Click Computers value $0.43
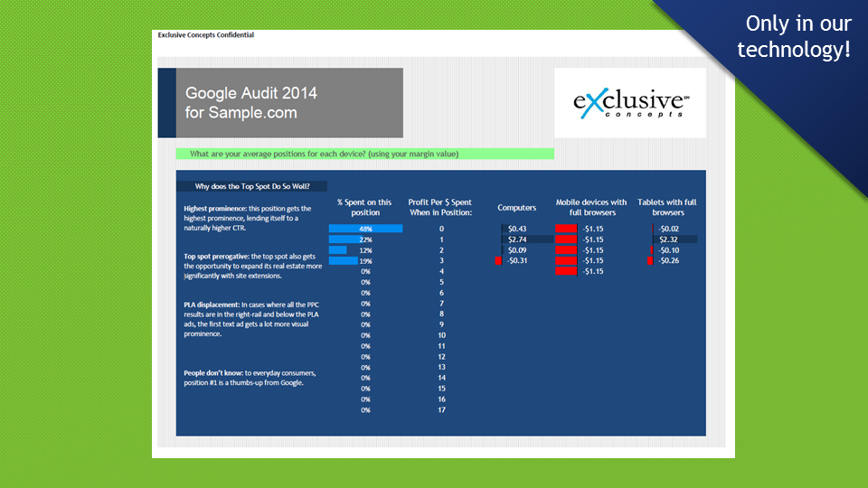Image resolution: width=868 pixels, height=488 pixels. [517, 229]
